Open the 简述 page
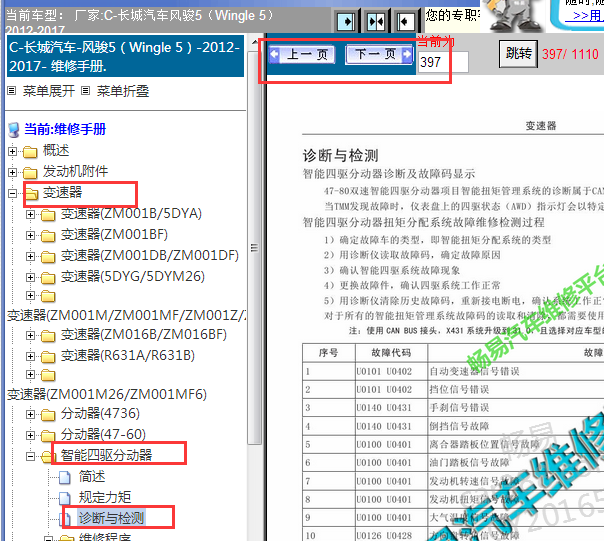604x541 pixels. 92,477
